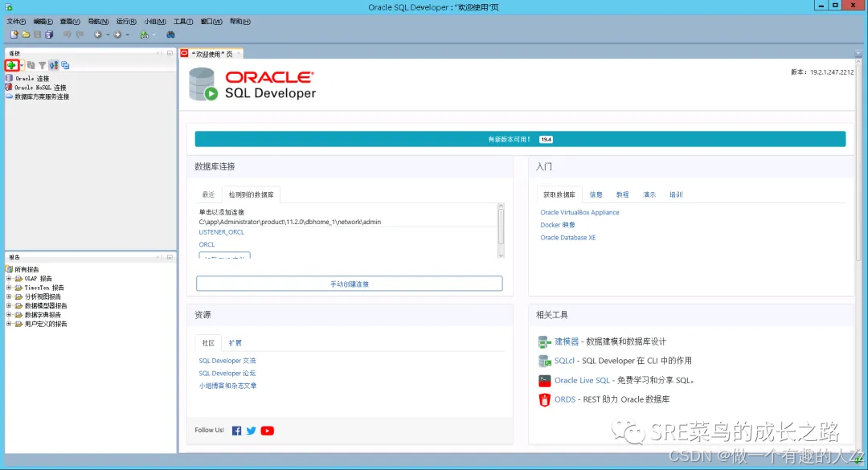Click the Back navigation arrow icon
Image resolution: width=868 pixels, height=470 pixels.
[x=97, y=35]
